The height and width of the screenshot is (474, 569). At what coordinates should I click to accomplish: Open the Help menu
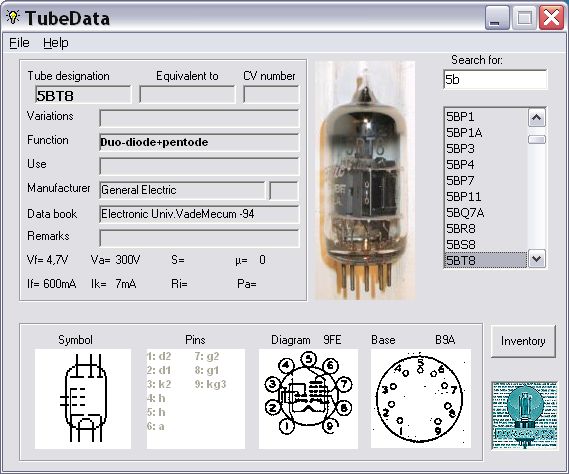56,43
